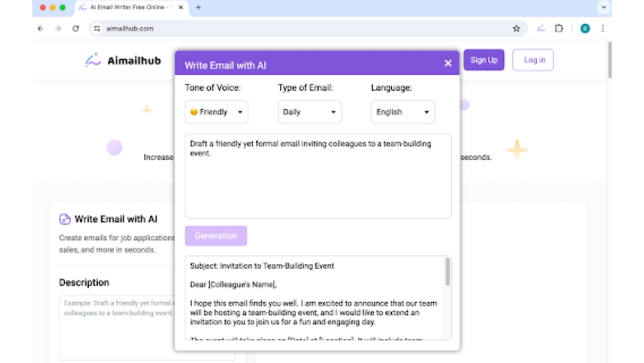The width and height of the screenshot is (644, 363).
Task: Click the Language label
Action: [x=392, y=88]
